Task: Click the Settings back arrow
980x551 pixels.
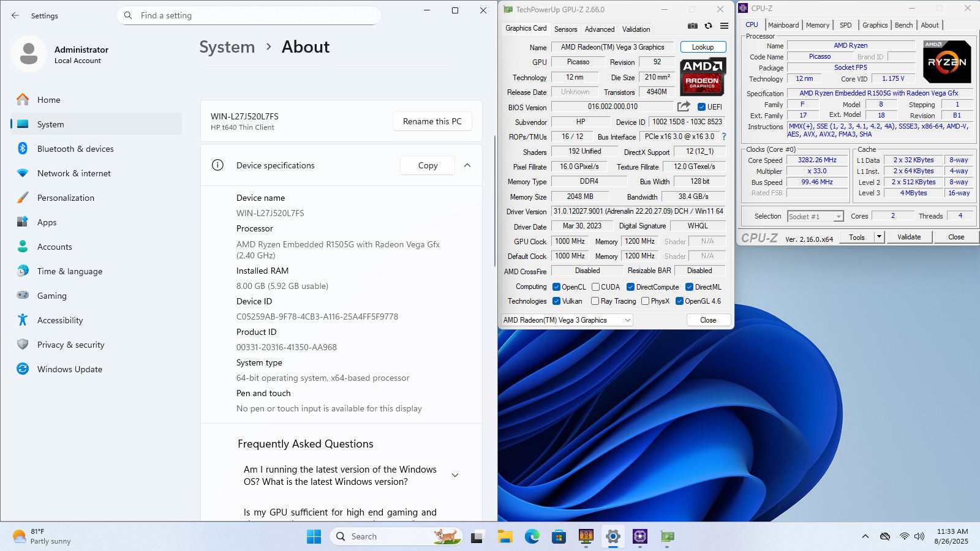Action: pos(15,15)
